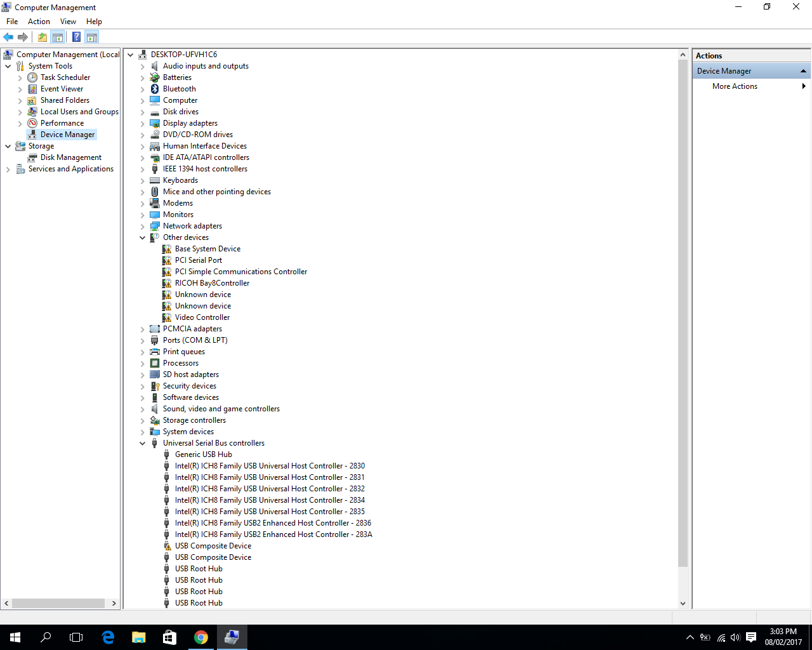Click the system tray volume icon

735,637
